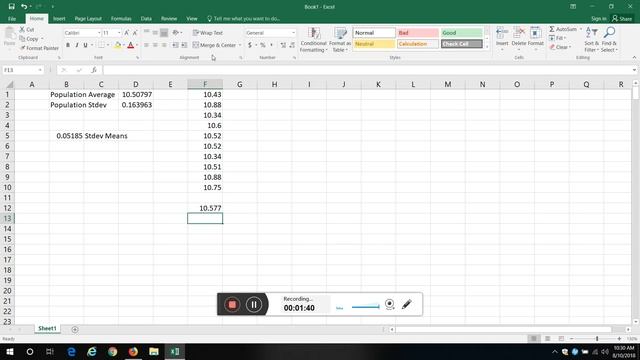Switch to the Page Layout tab

(x=88, y=19)
